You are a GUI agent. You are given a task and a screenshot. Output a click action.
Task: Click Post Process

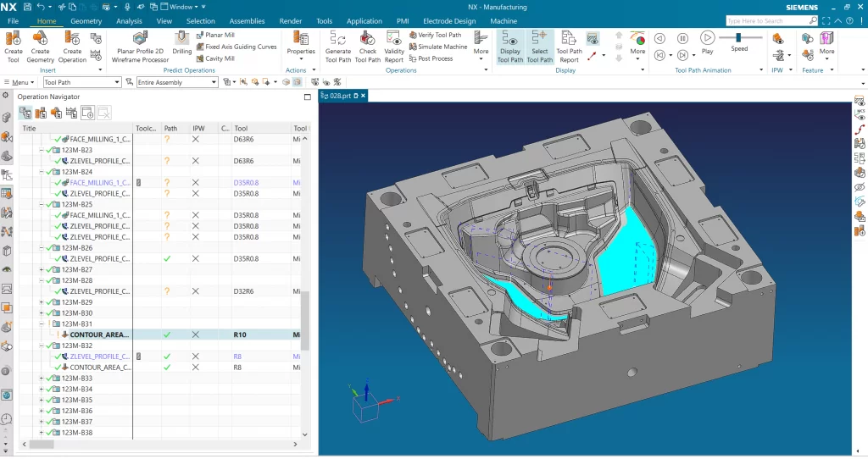click(x=431, y=58)
